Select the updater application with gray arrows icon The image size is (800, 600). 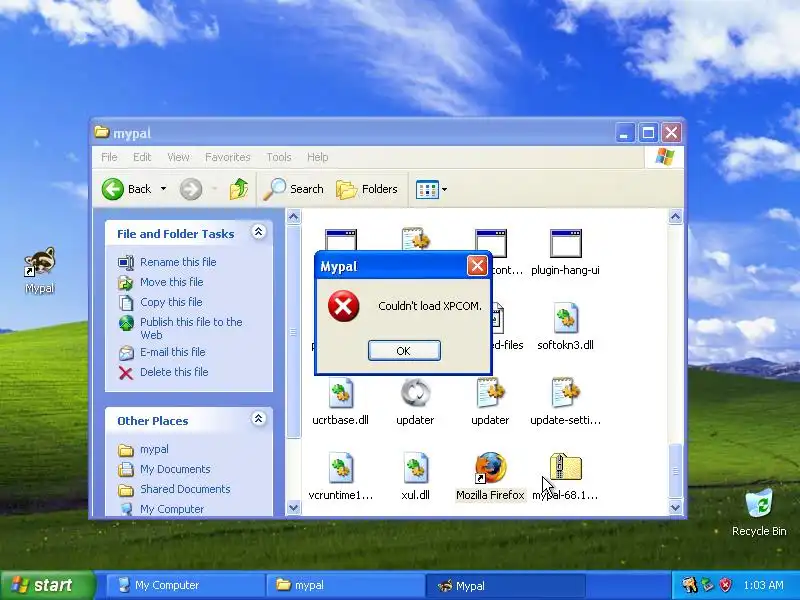click(415, 401)
